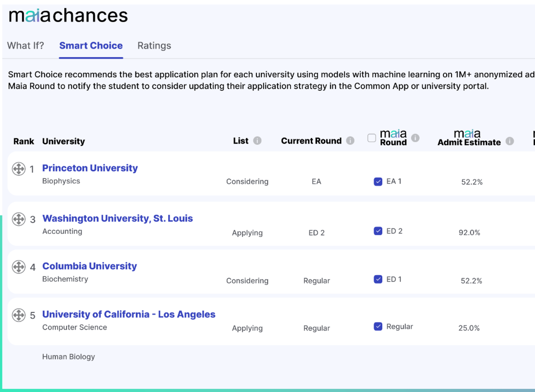Click rank number 1 for Princeton
Viewport: 535px width, 392px height.
click(32, 169)
